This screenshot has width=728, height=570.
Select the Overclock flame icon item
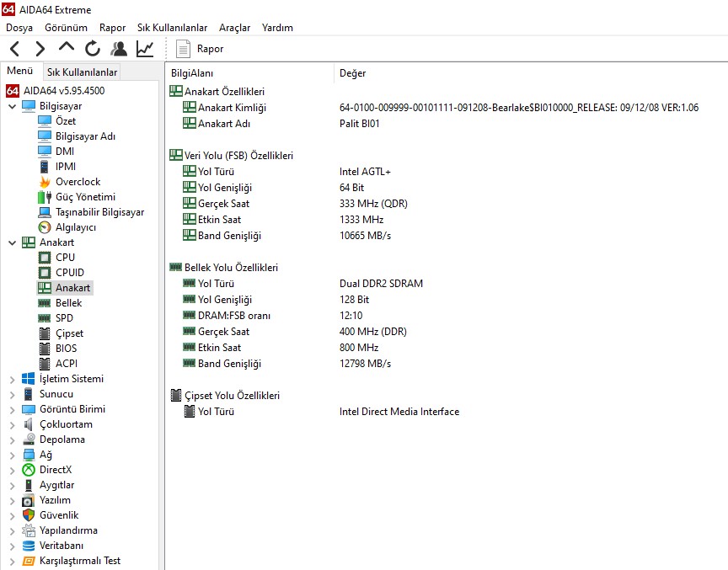tap(77, 182)
